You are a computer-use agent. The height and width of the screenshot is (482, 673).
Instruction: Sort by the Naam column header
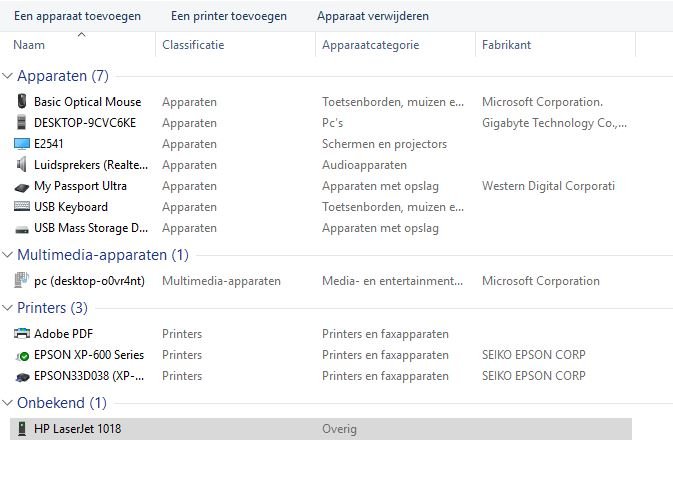tap(29, 45)
